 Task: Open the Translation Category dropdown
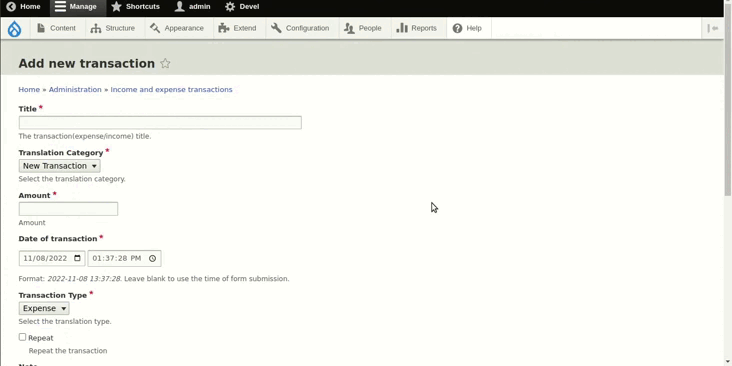pos(59,166)
